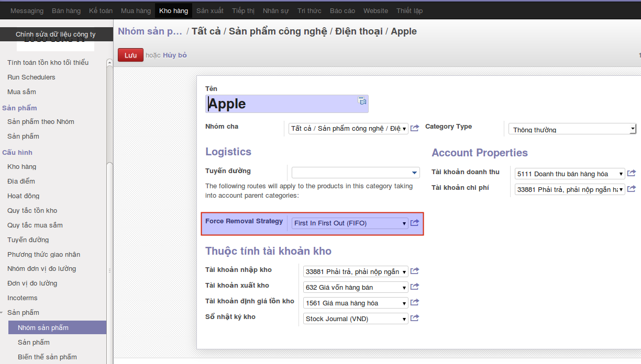The height and width of the screenshot is (364, 641).
Task: Click sidebar scrollbar up arrow
Action: point(109,63)
